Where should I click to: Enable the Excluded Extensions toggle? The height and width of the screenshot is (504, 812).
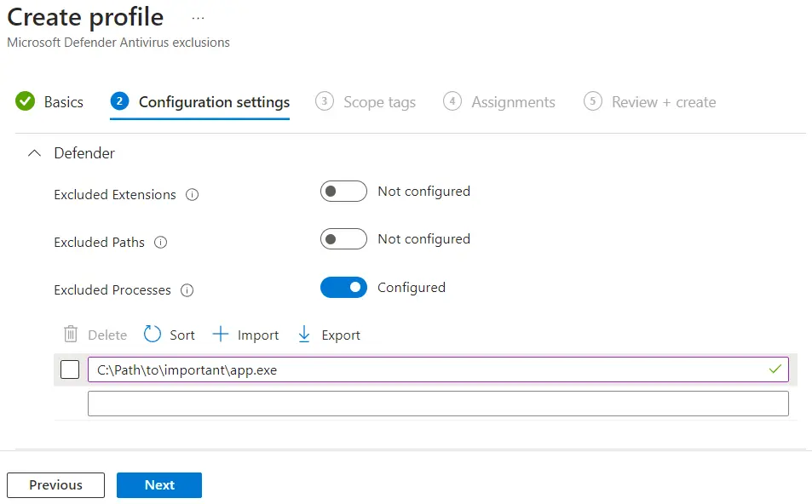pyautogui.click(x=343, y=192)
